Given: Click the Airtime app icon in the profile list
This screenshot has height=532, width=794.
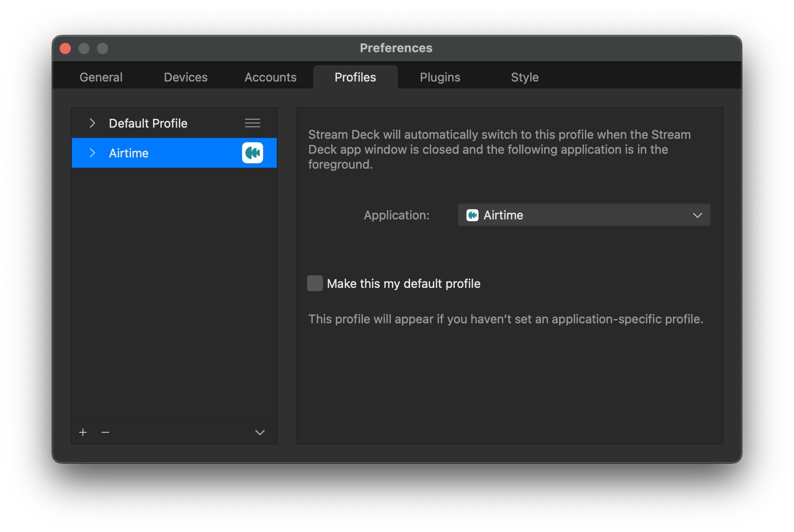Looking at the screenshot, I should coord(252,153).
